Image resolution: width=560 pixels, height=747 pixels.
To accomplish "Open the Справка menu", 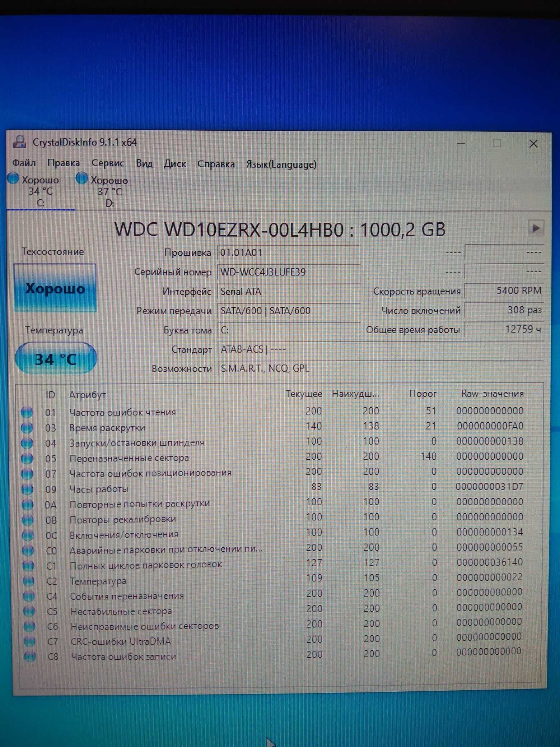I will 216,164.
